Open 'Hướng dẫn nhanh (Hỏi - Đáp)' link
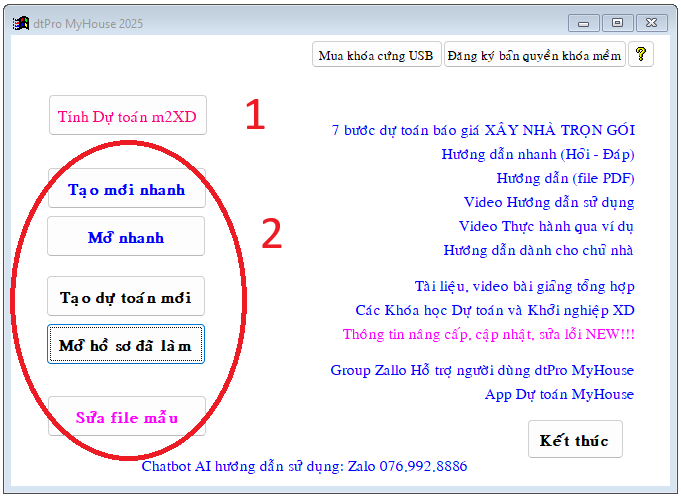 point(537,154)
